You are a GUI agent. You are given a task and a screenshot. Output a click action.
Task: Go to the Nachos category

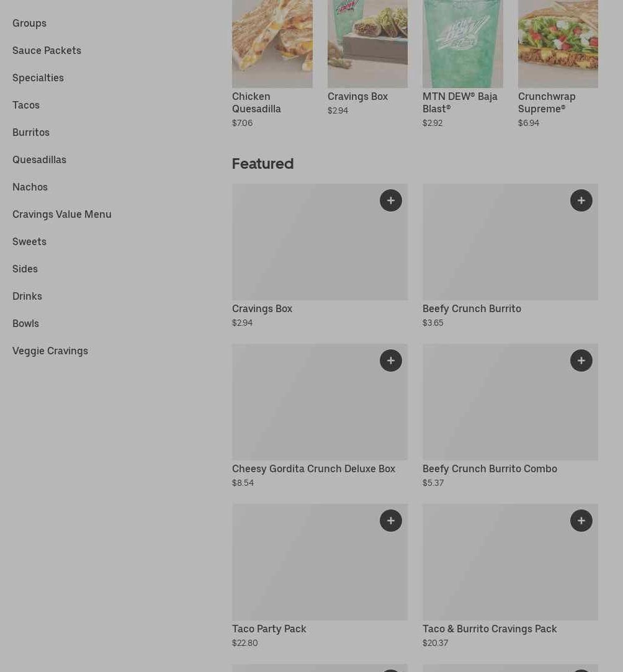coord(30,187)
